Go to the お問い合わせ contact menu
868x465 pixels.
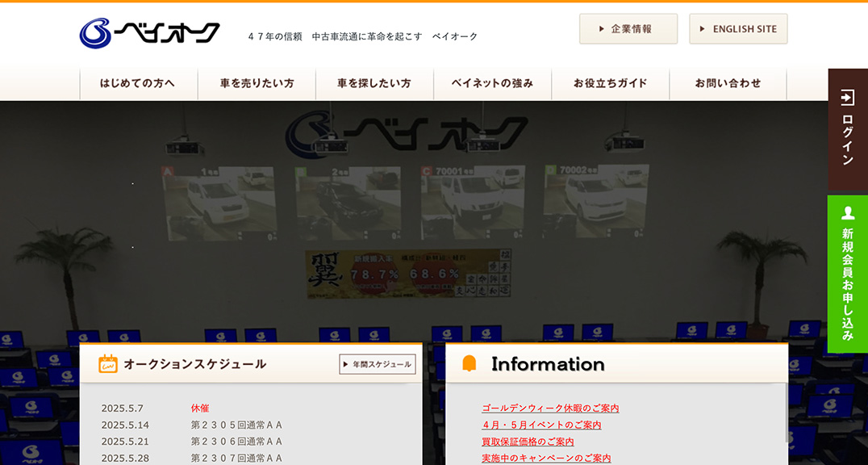click(x=728, y=84)
